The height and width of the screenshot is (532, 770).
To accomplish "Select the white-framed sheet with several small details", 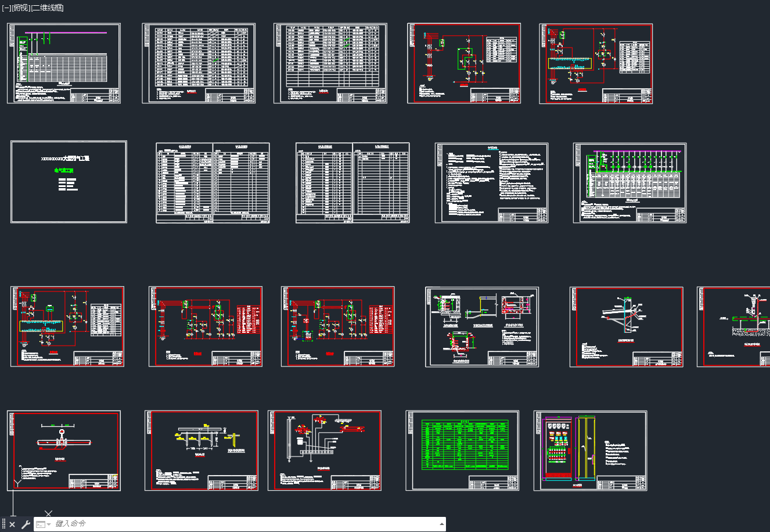I will [482, 326].
